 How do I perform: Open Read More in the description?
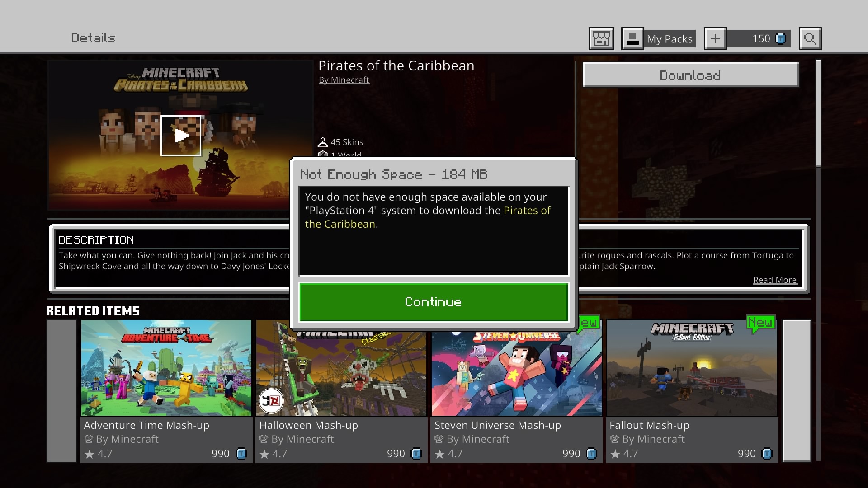pos(775,280)
